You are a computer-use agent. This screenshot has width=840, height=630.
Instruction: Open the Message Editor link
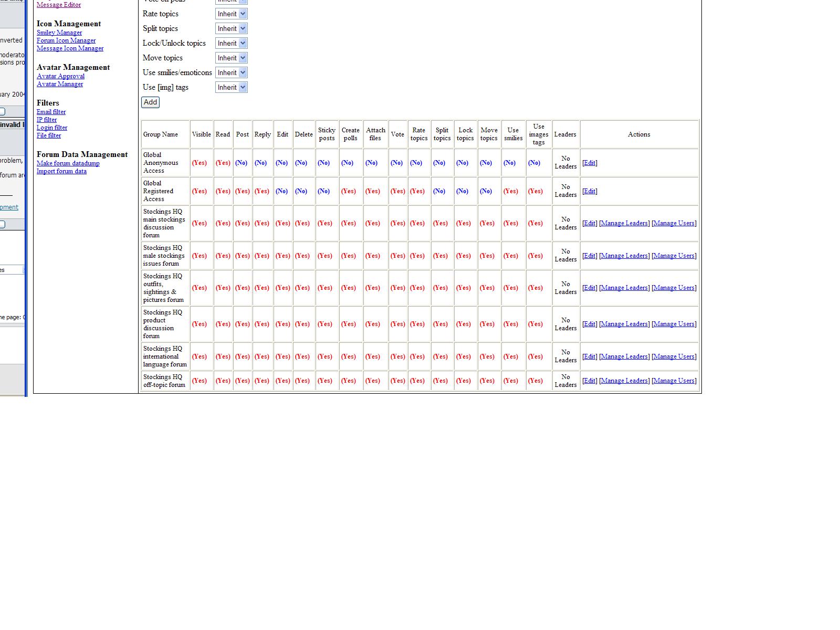click(59, 5)
